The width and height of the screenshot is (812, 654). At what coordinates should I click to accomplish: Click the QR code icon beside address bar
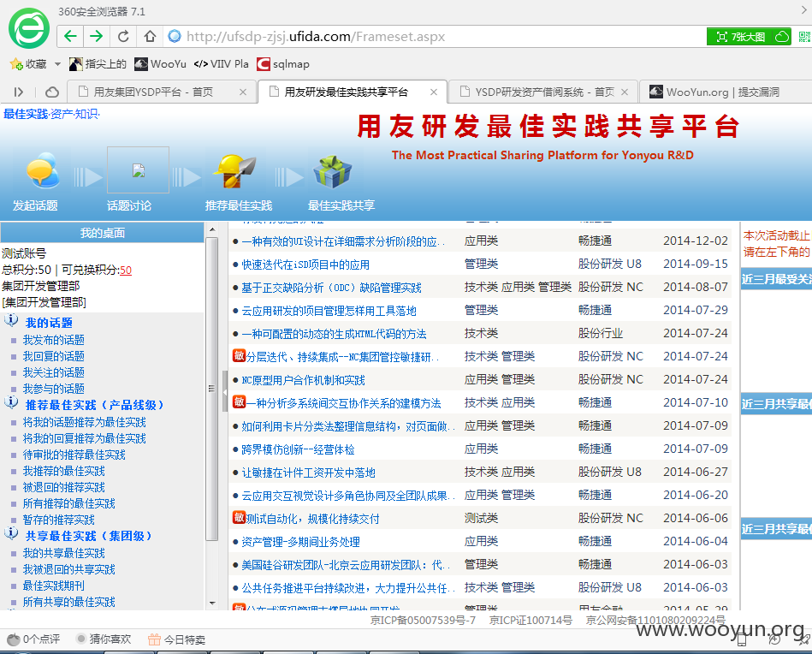tap(805, 37)
